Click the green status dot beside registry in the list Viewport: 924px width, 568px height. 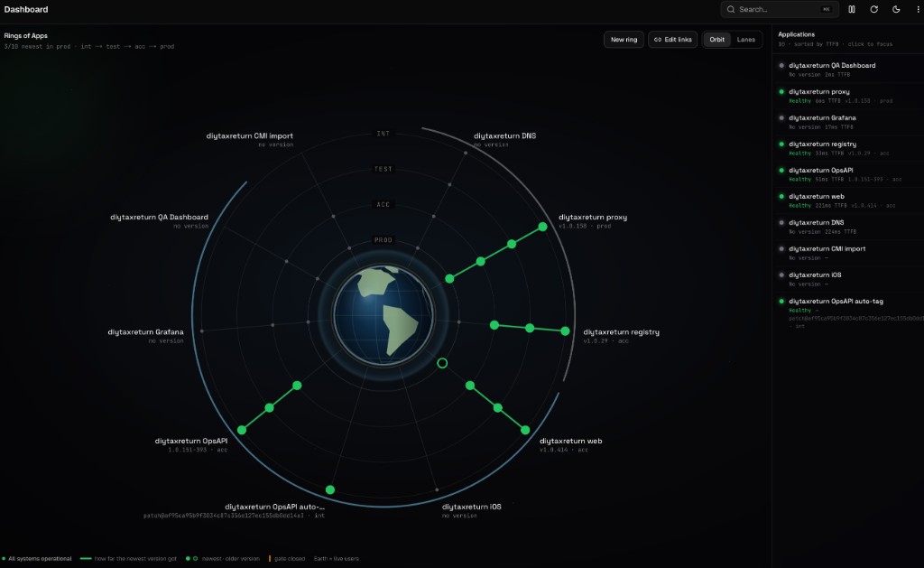(x=781, y=144)
